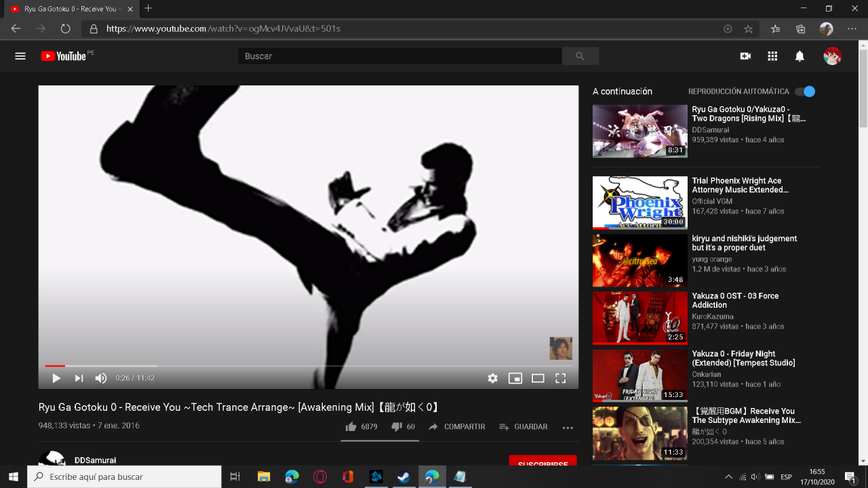Image resolution: width=868 pixels, height=488 pixels.
Task: Like the video with thumbs up
Action: [x=351, y=427]
